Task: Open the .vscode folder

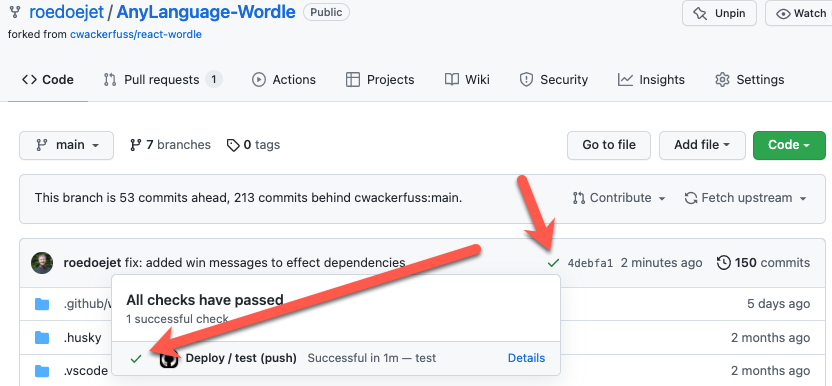Action: coord(85,371)
